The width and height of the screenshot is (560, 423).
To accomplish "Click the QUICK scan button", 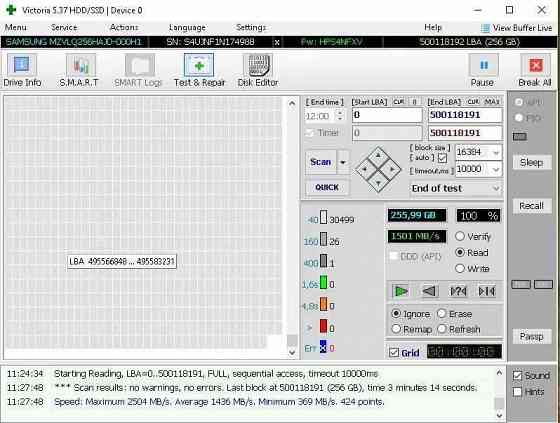I will (x=327, y=187).
